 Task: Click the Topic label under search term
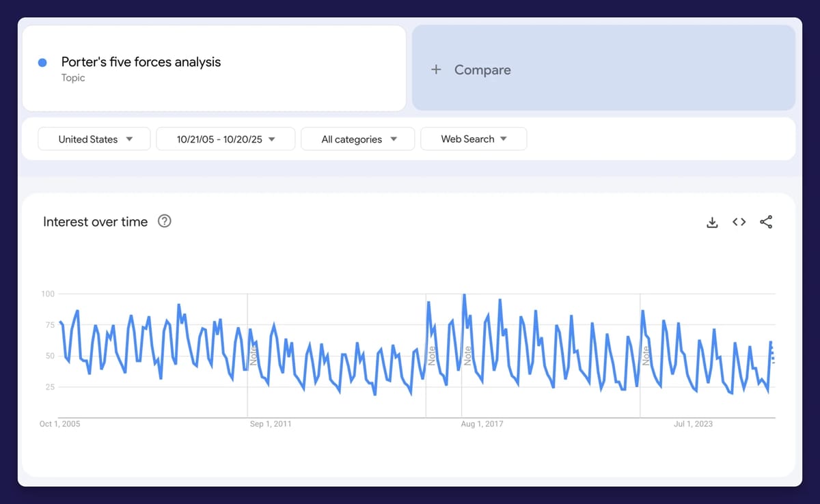(73, 78)
